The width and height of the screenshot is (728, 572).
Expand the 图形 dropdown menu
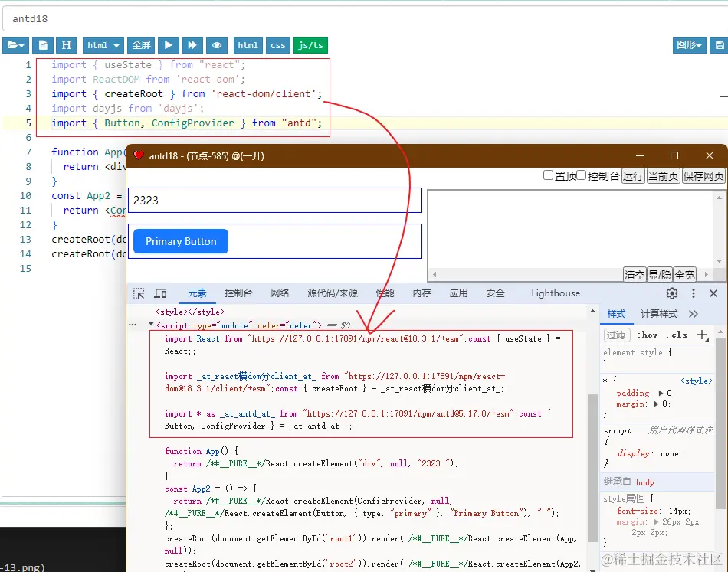690,45
